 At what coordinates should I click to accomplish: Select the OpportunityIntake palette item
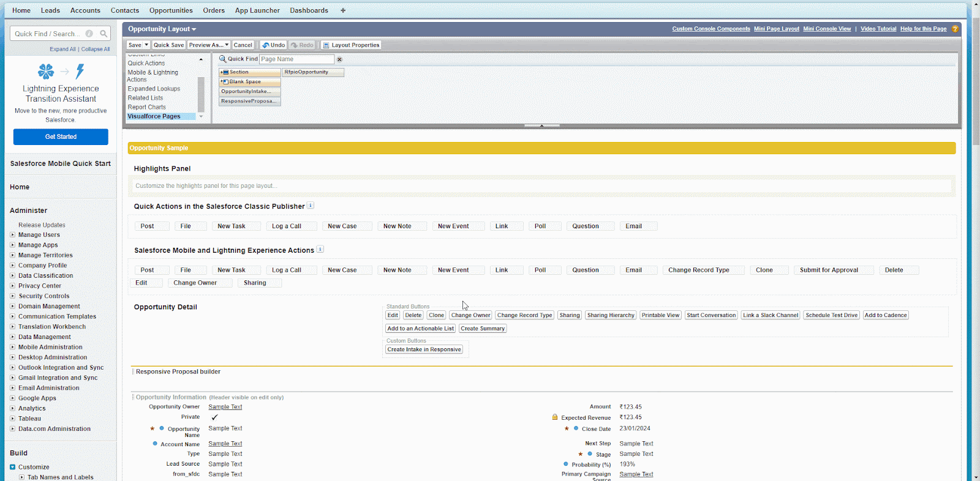click(x=250, y=92)
